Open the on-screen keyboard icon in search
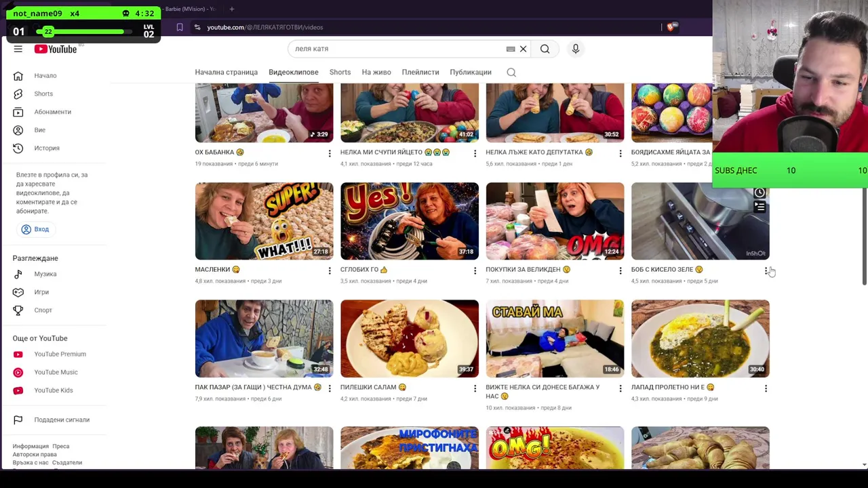 (x=511, y=49)
